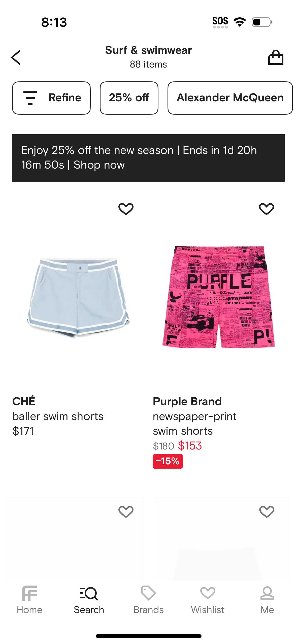
Task: View the light blue CHÉ shorts image
Action: point(78,297)
